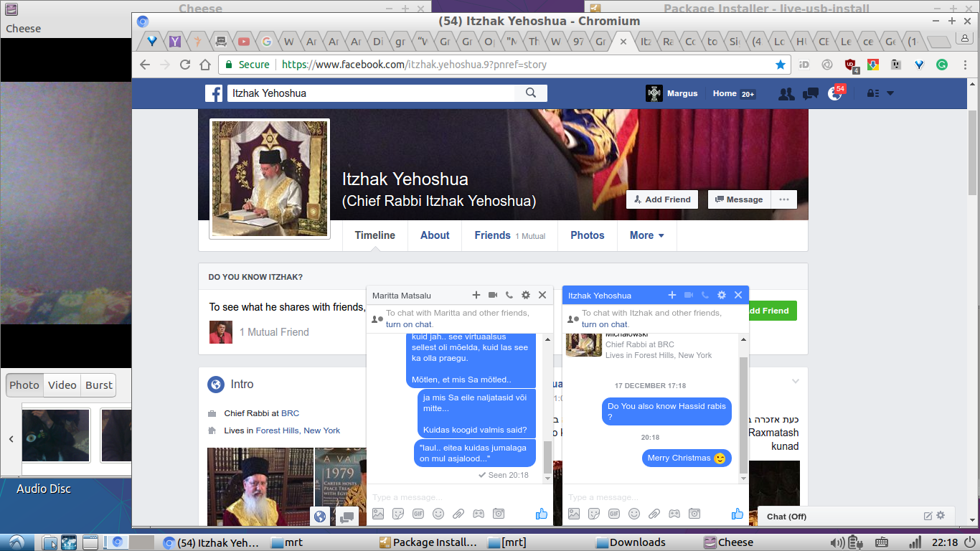The height and width of the screenshot is (551, 980).
Task: Focus message input in Itzhak Yehoshua chat
Action: pos(655,497)
